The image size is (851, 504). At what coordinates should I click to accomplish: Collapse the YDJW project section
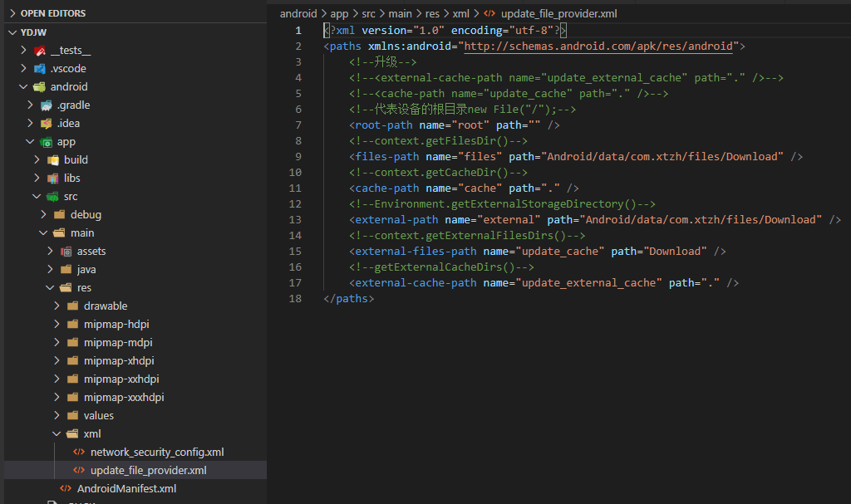pos(12,32)
